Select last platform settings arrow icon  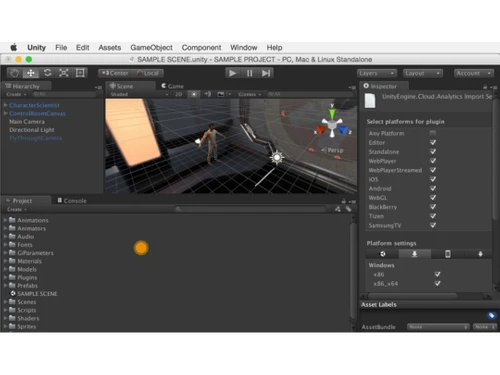pos(480,254)
